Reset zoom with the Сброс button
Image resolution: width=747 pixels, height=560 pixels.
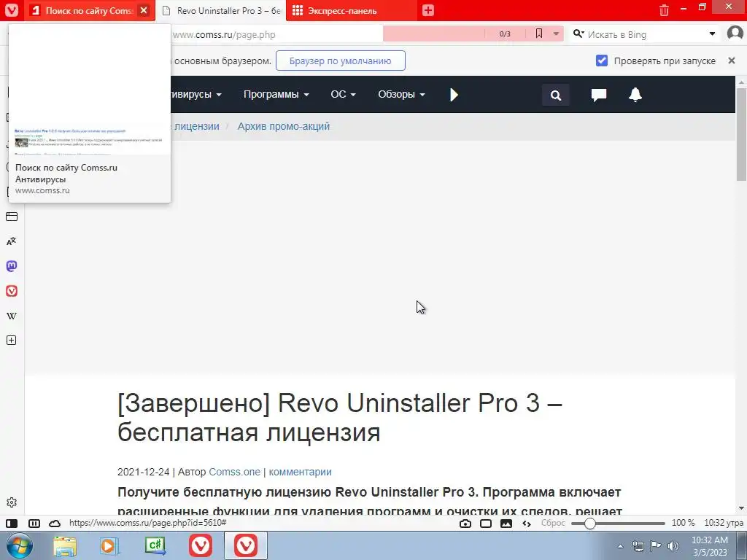pos(553,523)
